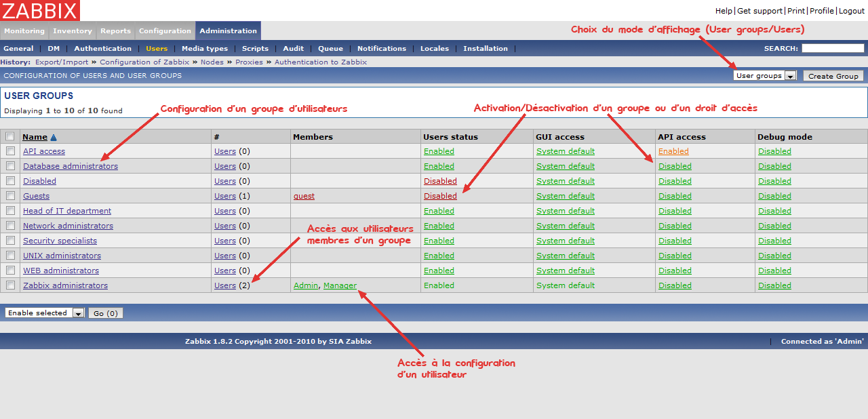Expand the Enable selected action dropdown
868x419 pixels.
pyautogui.click(x=44, y=313)
